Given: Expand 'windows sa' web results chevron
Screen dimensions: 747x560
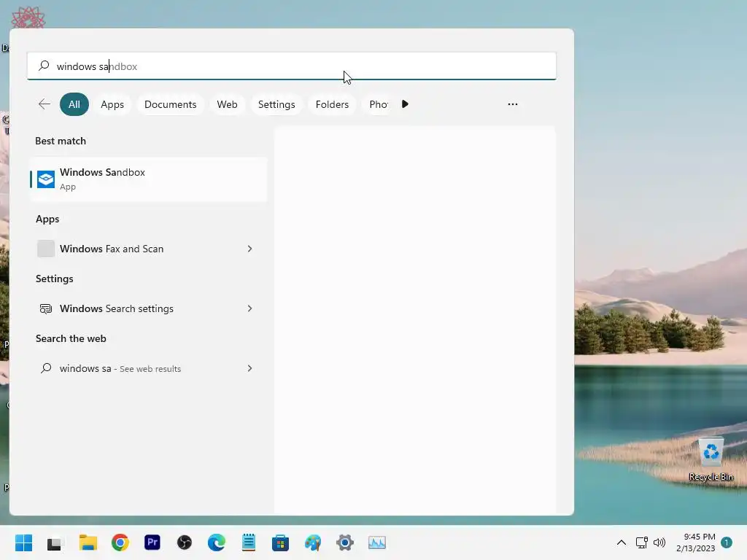Looking at the screenshot, I should (249, 368).
